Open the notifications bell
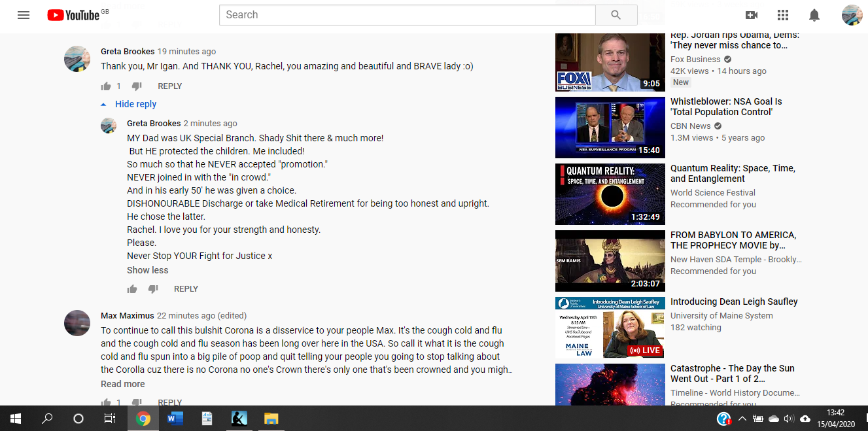 click(814, 15)
